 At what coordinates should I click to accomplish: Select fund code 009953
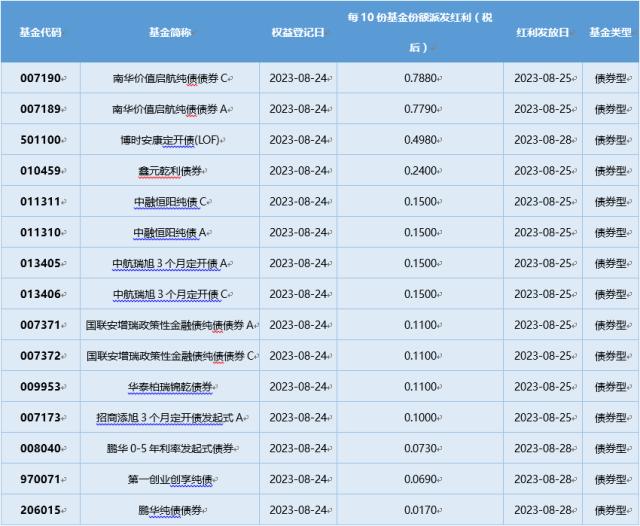click(x=40, y=386)
